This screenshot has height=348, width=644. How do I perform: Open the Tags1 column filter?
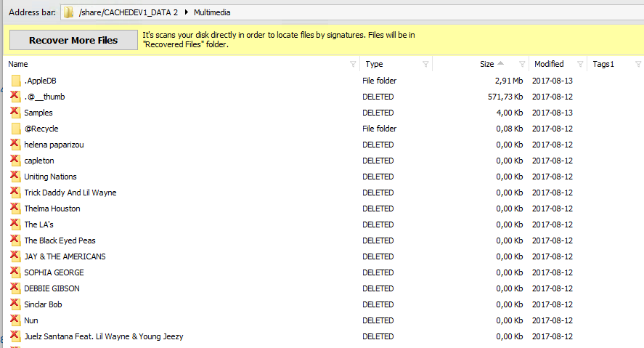(x=638, y=64)
